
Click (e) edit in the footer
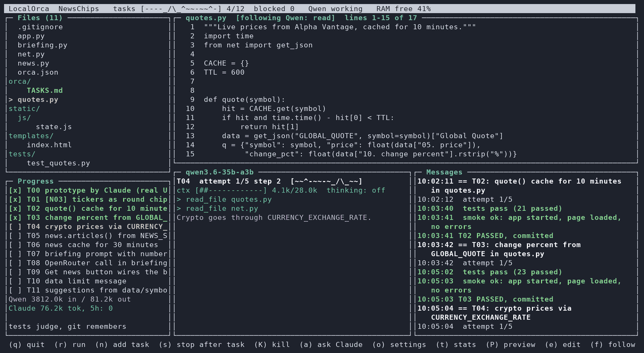[563, 344]
